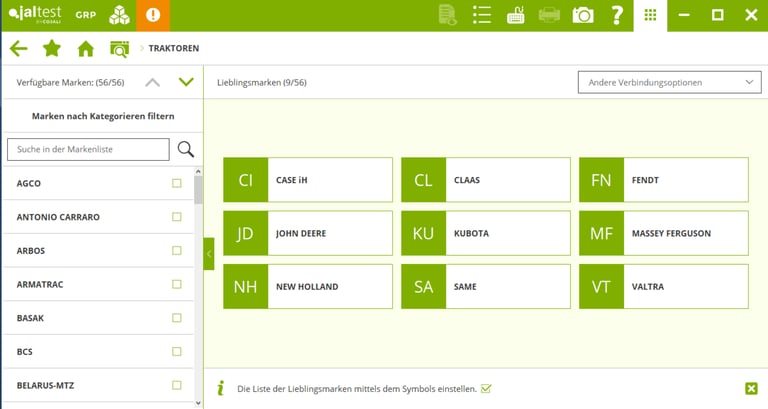
Task: Click in Suche in der Markenliste field
Action: pos(88,149)
